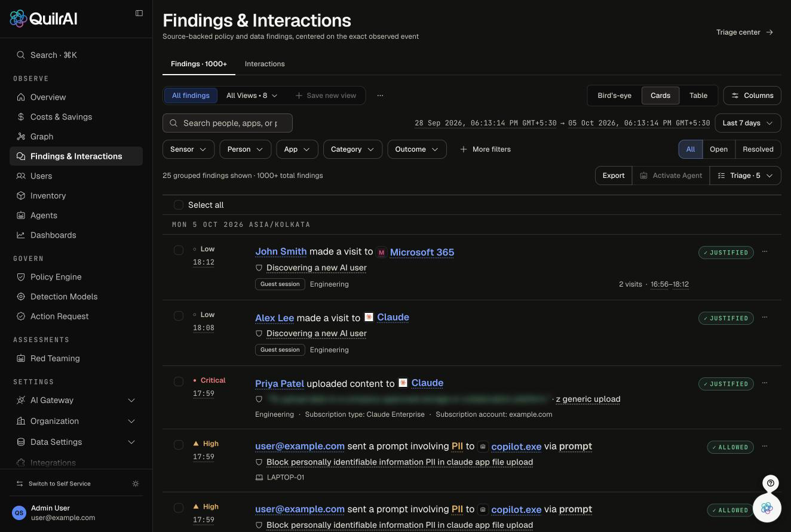Click the help question mark icon
Screen dimensions: 791x532
click(x=771, y=483)
